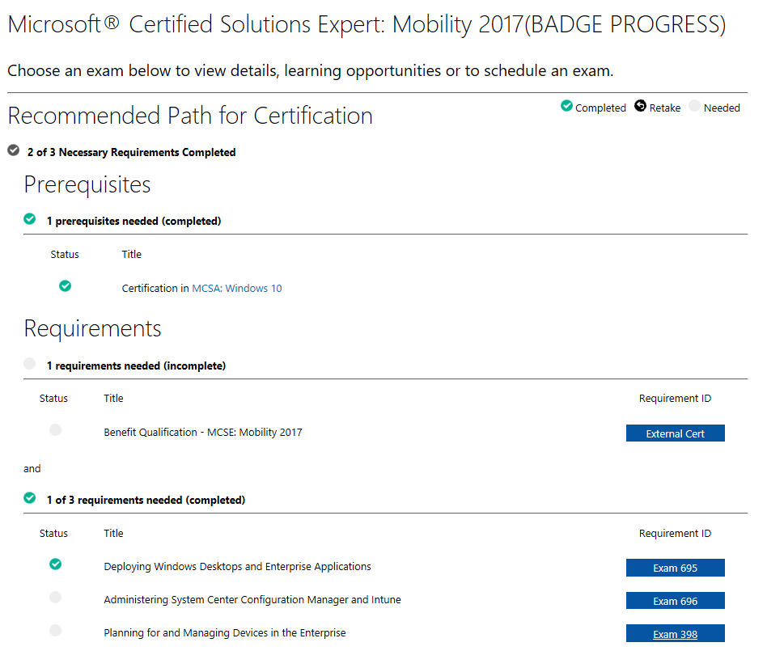Click the status circle for Administering System Center
This screenshot has width=784, height=672.
click(x=56, y=597)
